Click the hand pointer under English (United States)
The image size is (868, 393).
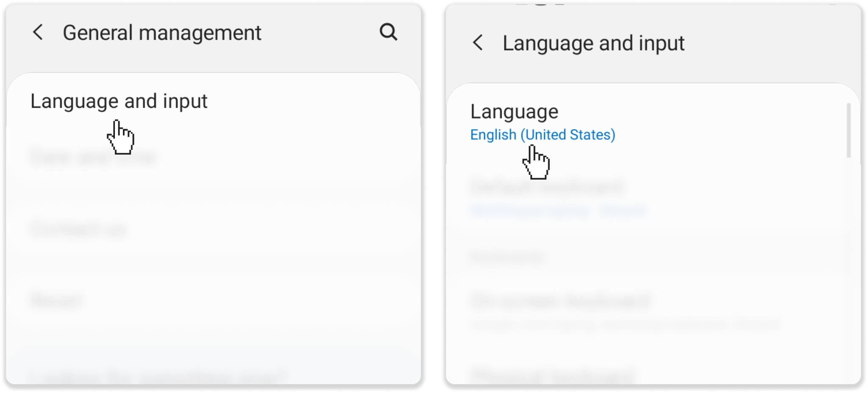click(x=536, y=162)
